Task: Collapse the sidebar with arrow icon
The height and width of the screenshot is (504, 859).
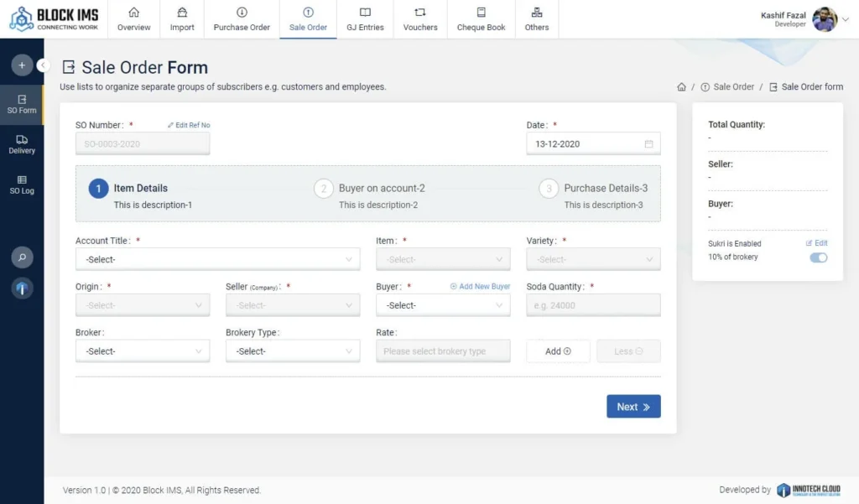Action: [x=44, y=65]
